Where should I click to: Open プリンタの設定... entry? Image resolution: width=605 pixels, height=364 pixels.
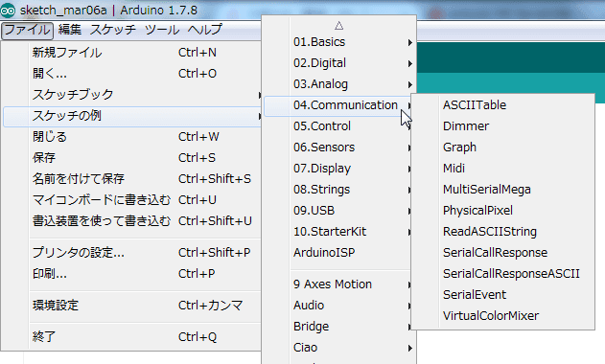[132, 253]
